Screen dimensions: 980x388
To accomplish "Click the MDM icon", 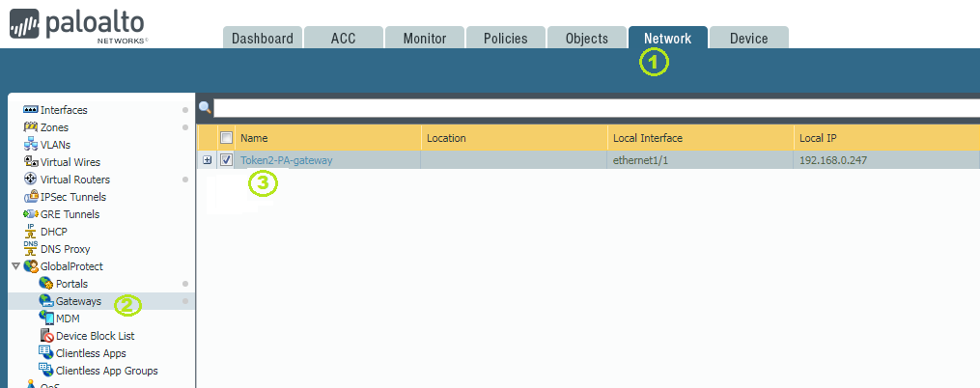I will [x=45, y=318].
